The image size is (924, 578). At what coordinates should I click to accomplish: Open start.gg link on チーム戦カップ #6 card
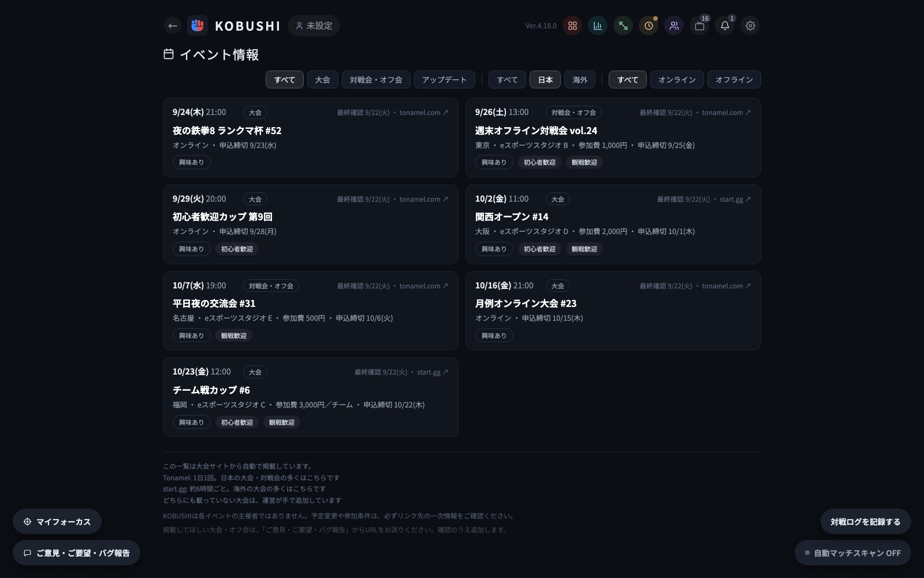pyautogui.click(x=433, y=372)
